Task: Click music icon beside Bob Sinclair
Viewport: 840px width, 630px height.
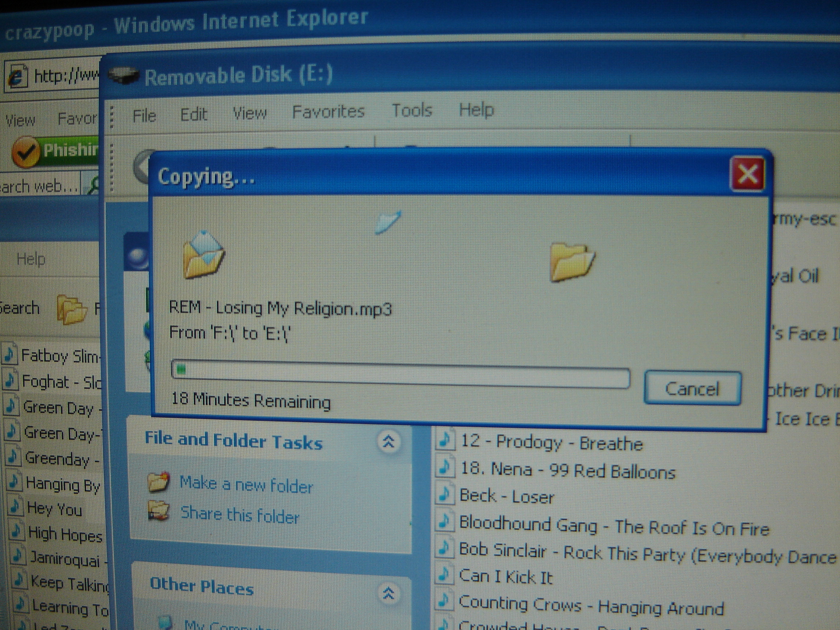Action: pos(444,548)
